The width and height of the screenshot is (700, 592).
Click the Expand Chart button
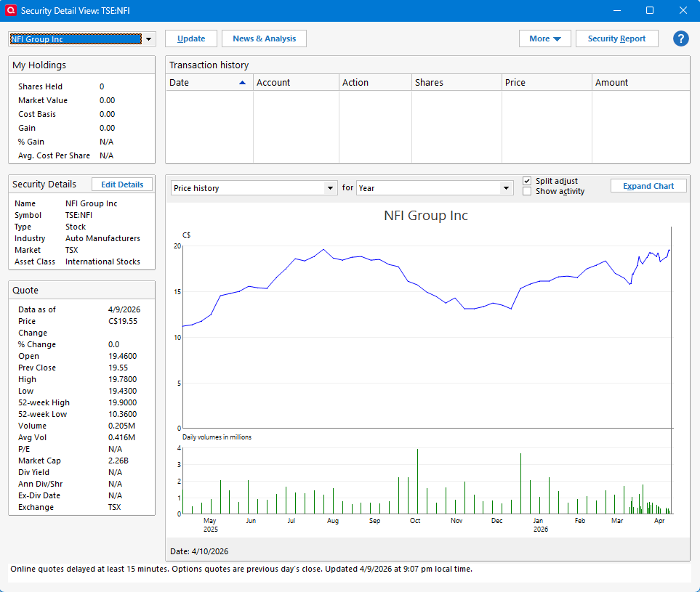648,186
